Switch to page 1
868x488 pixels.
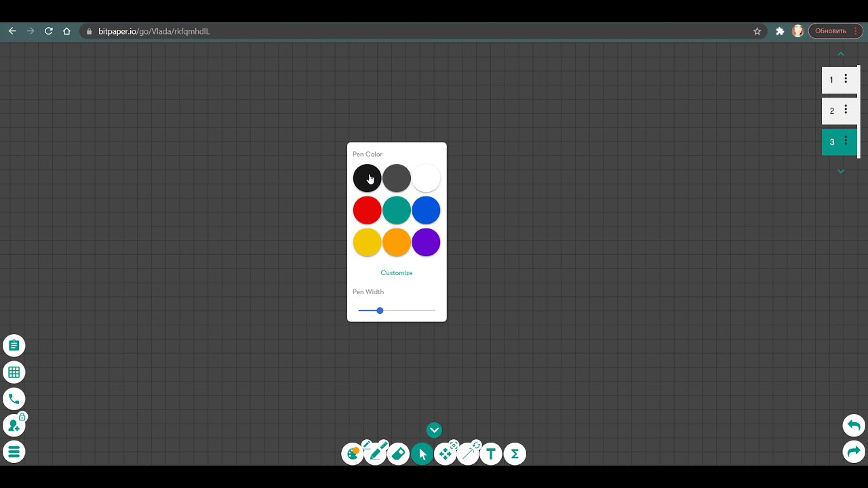[x=831, y=80]
